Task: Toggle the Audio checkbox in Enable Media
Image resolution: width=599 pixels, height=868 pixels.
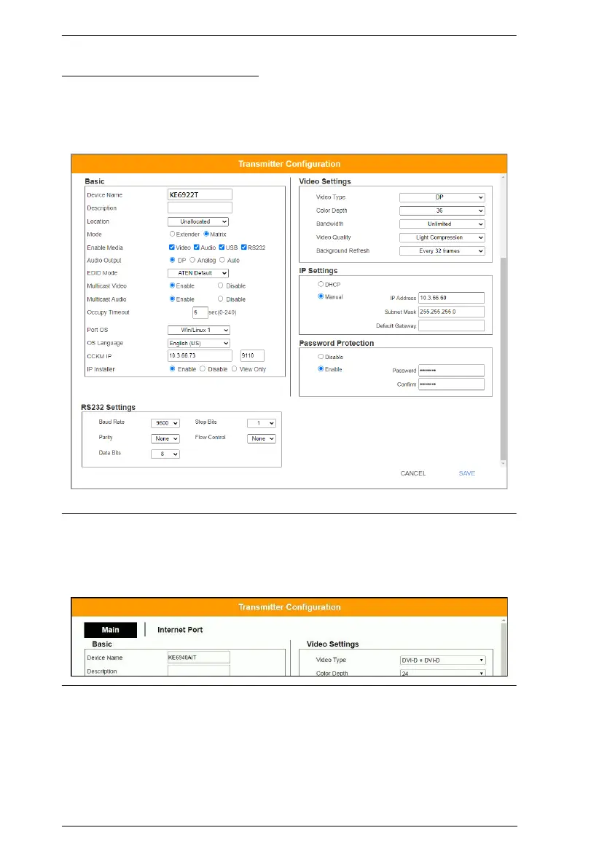Action: pos(197,248)
